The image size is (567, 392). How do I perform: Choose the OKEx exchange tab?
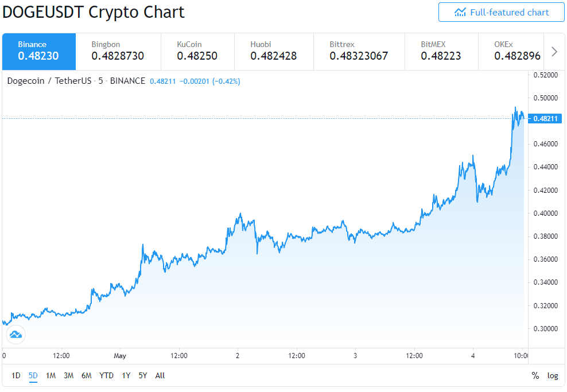tap(511, 52)
